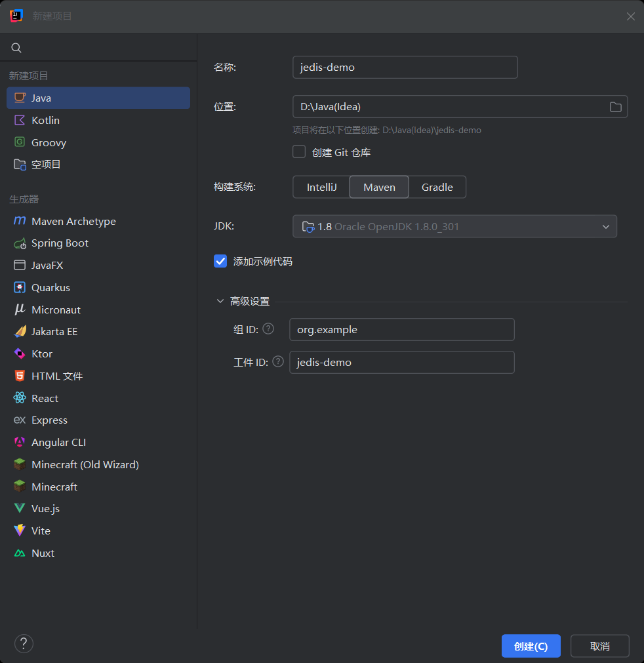The image size is (644, 663).
Task: Click the Angular CLI icon
Action: click(x=20, y=442)
